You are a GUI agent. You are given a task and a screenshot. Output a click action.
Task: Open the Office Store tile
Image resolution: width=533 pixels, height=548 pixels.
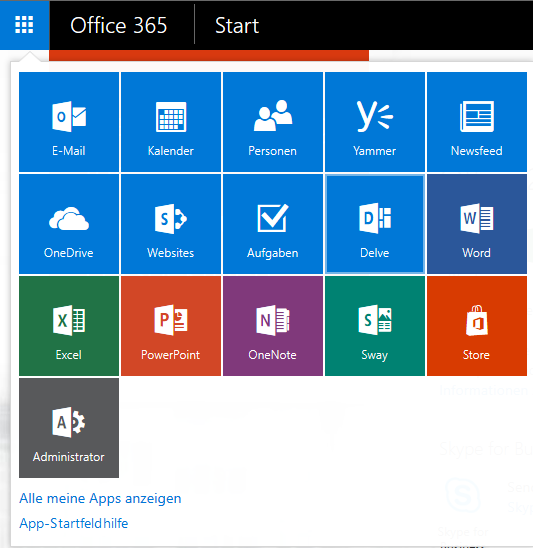coord(477,326)
